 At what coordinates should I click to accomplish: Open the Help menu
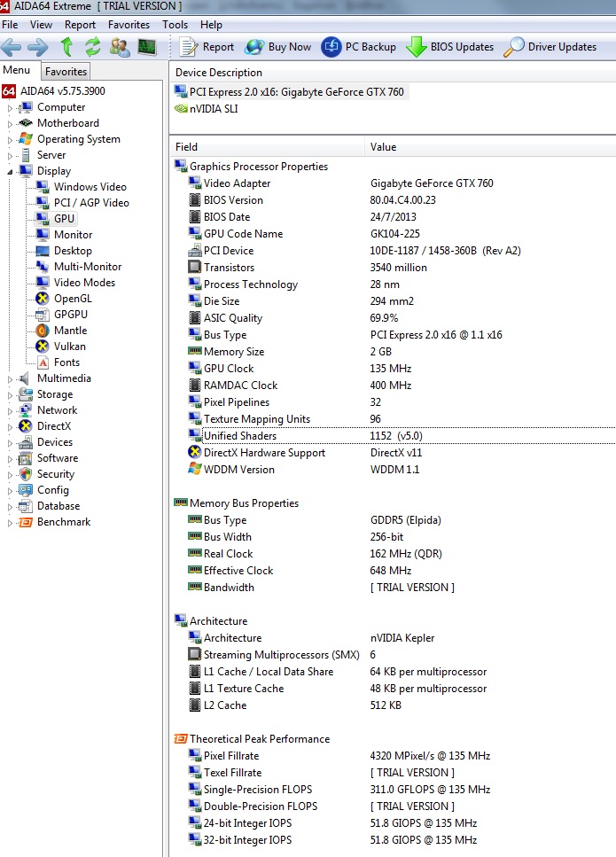click(x=211, y=25)
